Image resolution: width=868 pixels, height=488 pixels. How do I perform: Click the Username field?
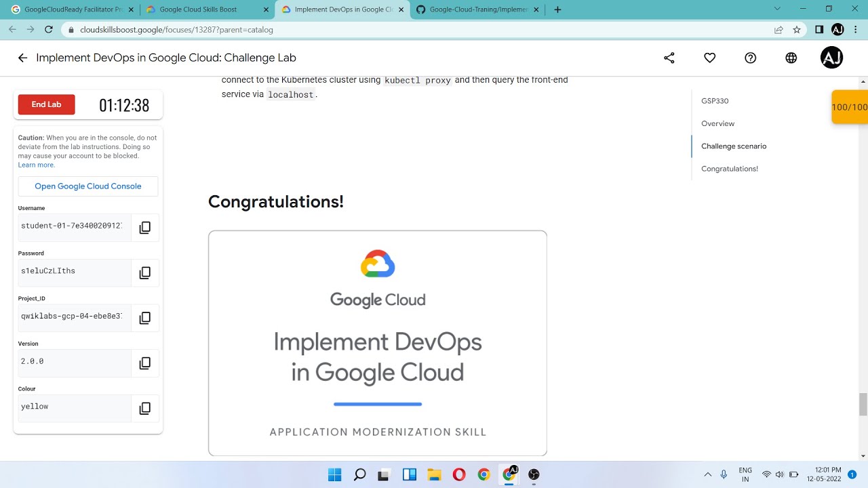(x=75, y=228)
